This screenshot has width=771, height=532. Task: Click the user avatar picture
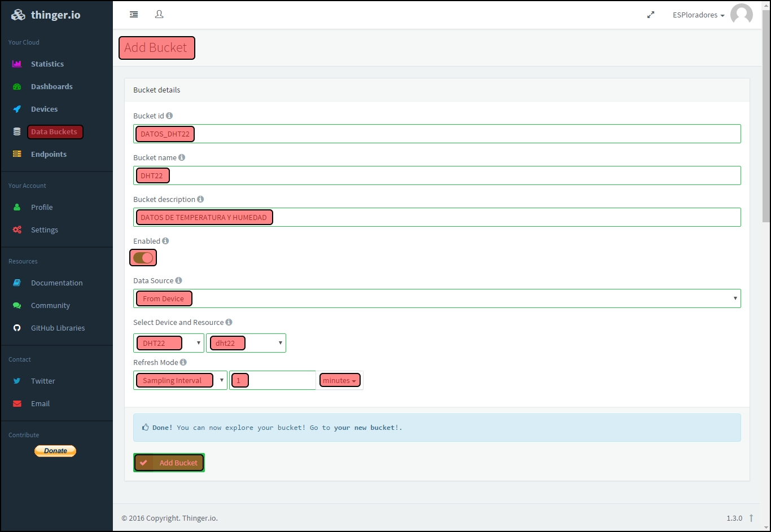[x=741, y=15]
